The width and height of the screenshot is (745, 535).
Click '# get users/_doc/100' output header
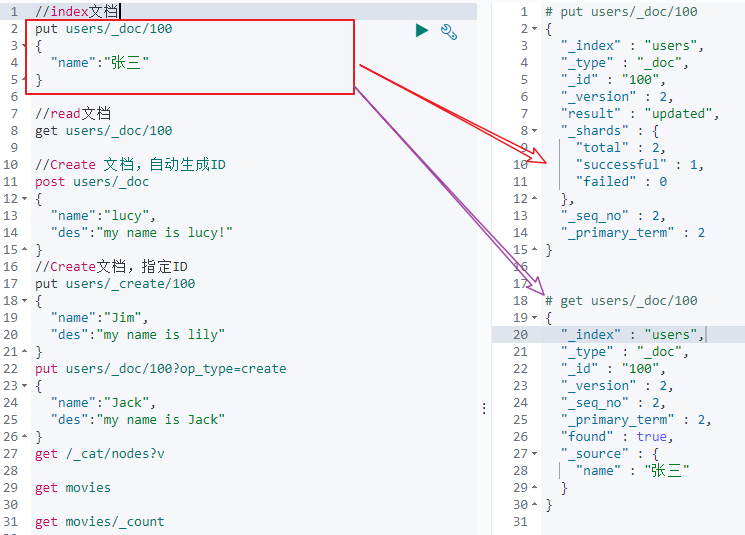coord(621,301)
